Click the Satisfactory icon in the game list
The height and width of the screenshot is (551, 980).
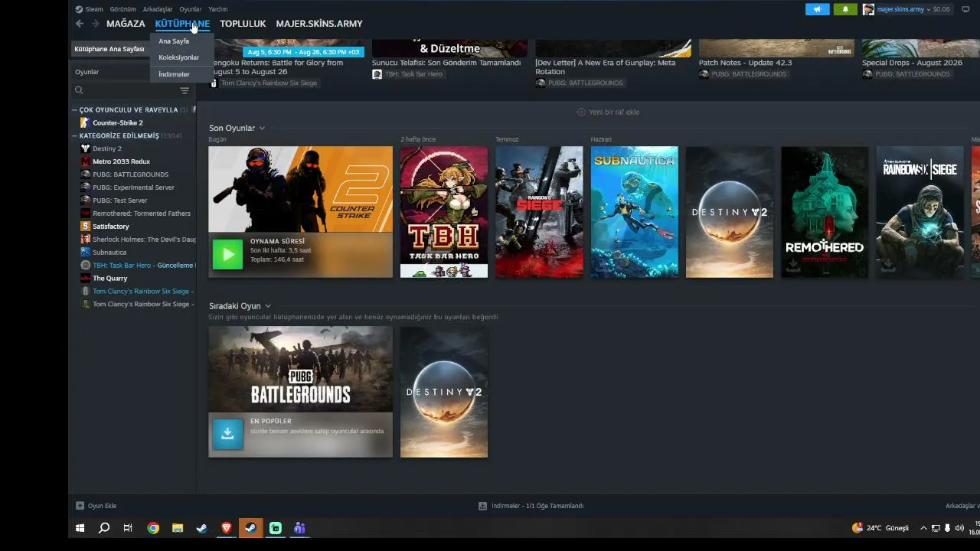click(86, 227)
